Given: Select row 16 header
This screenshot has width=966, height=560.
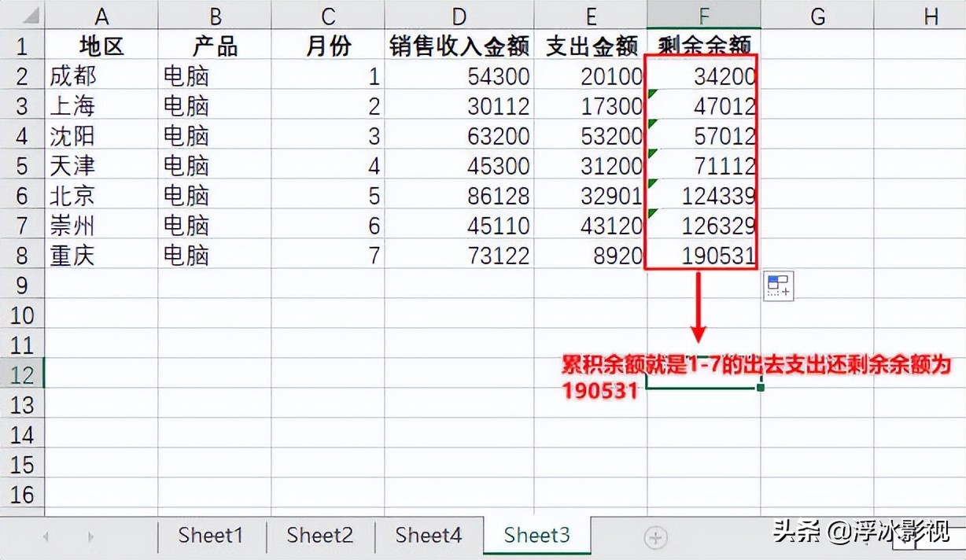Looking at the screenshot, I should coord(22,494).
